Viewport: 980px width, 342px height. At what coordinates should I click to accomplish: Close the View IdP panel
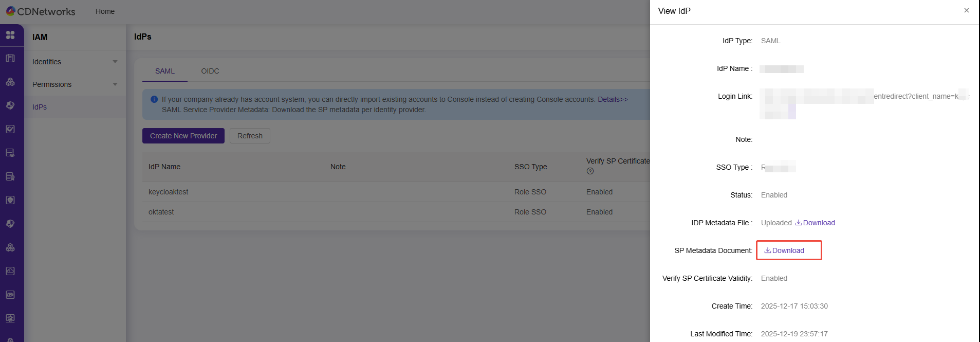[967, 10]
